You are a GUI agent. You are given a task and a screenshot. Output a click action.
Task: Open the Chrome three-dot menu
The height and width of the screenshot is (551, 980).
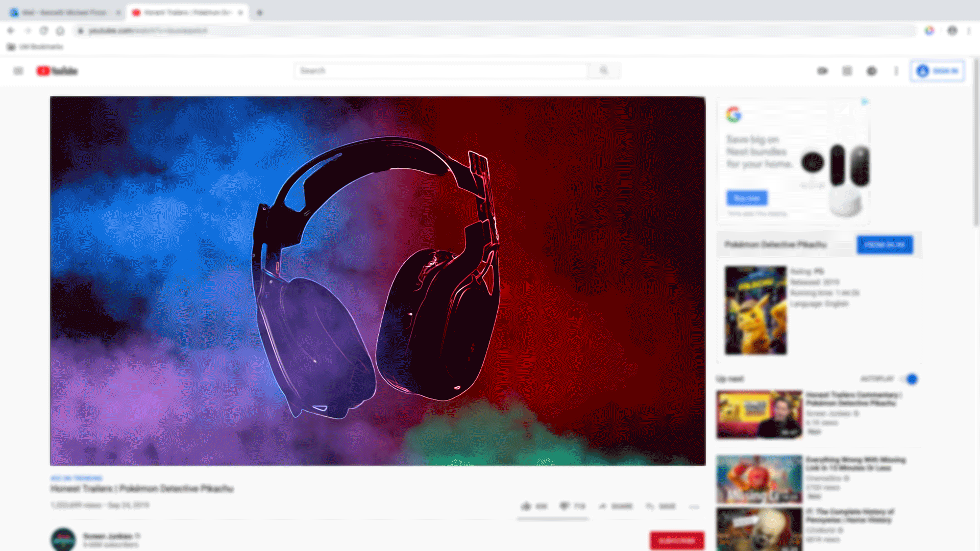pos(969,31)
